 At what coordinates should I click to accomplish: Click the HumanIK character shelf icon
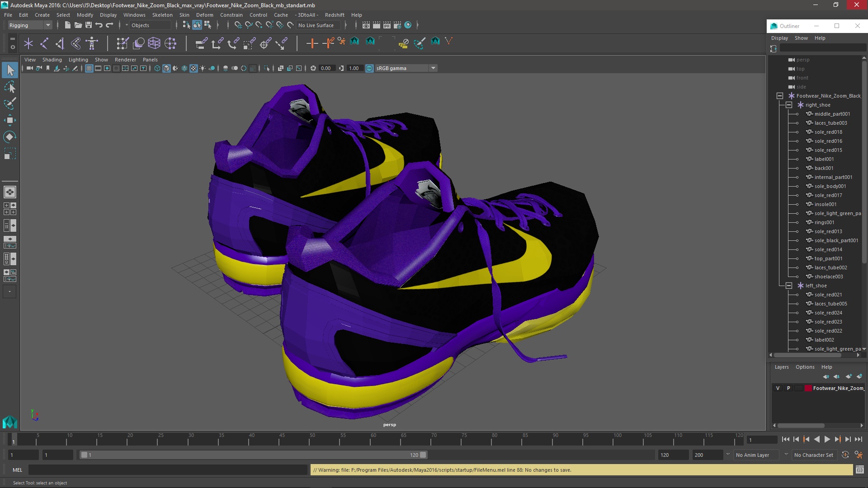(92, 43)
